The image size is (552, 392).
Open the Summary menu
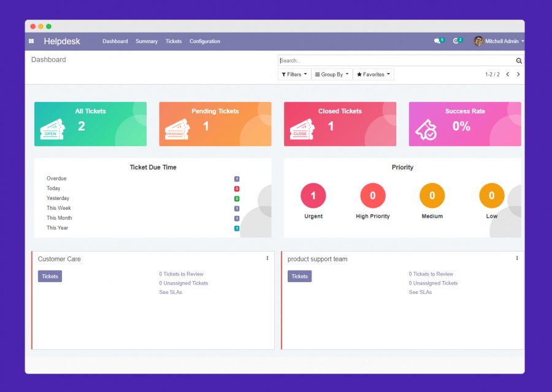[147, 41]
